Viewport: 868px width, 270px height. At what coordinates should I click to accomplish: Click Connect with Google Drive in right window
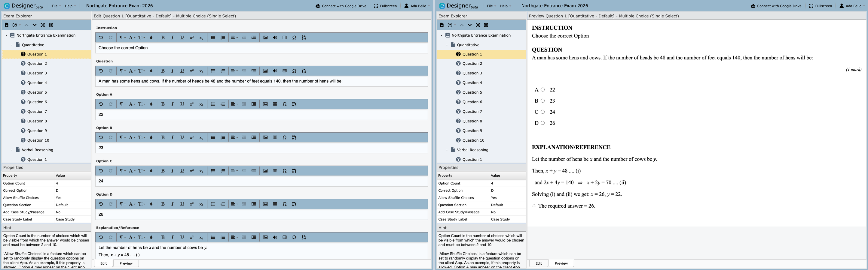[x=776, y=6]
